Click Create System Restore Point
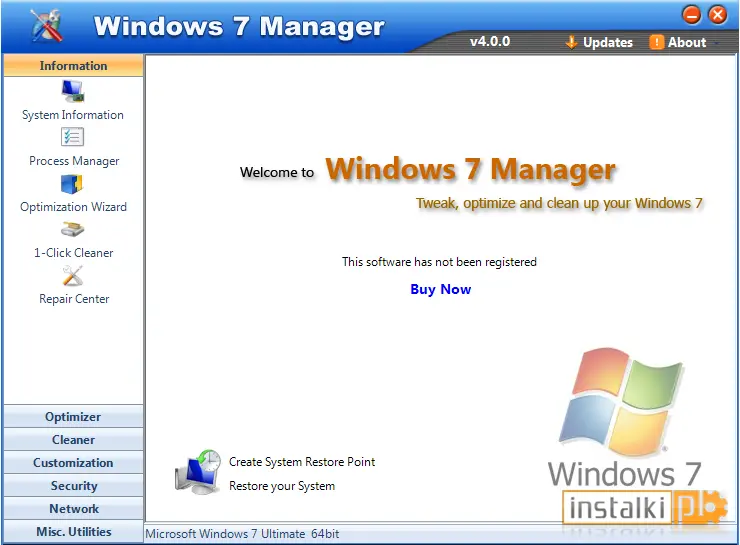The image size is (740, 545). tap(302, 462)
